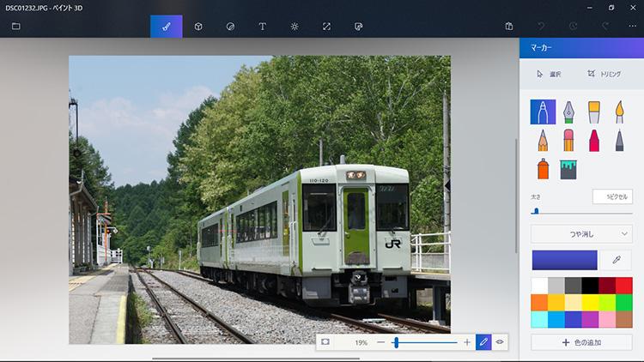Image resolution: width=644 pixels, height=362 pixels.
Task: Choose the Spray can tool
Action: (543, 169)
